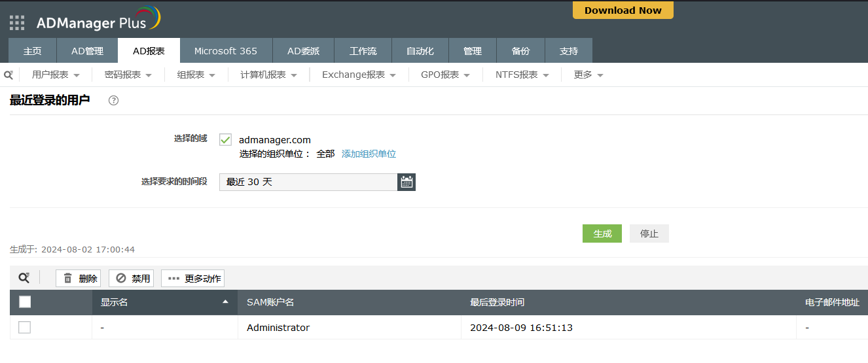
Task: Click the 添加组织单位 link
Action: click(369, 154)
